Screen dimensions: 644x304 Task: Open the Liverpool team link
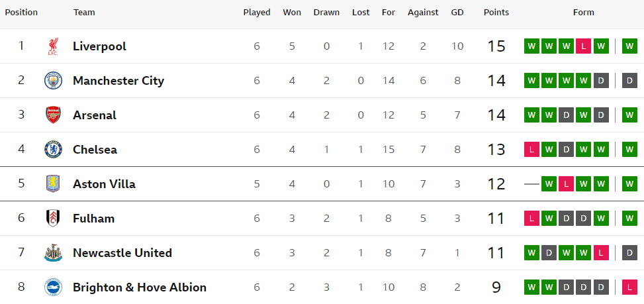tap(99, 46)
